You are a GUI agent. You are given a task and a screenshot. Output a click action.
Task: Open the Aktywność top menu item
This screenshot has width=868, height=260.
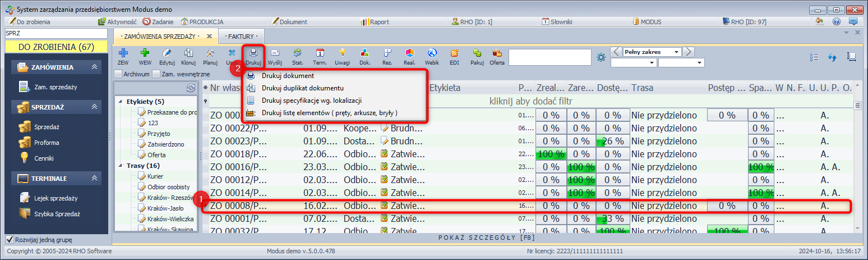click(118, 22)
